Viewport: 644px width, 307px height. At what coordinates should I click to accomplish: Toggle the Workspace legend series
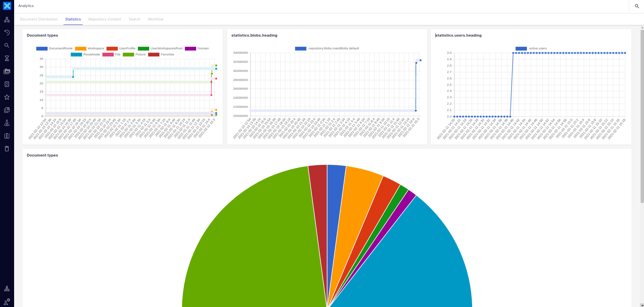[x=81, y=48]
